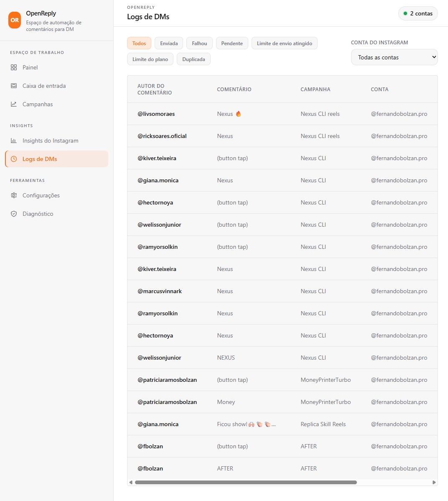Open Configurações in the sidebar
448x501 pixels.
coord(56,195)
